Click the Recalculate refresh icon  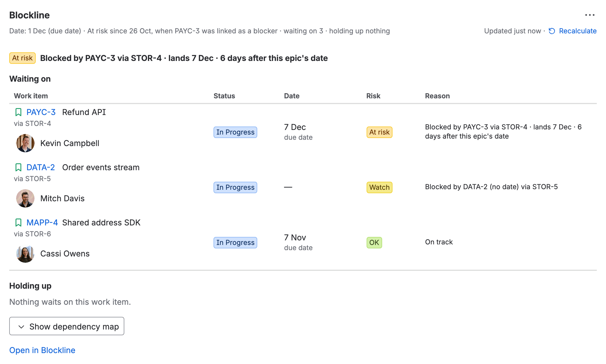[552, 31]
